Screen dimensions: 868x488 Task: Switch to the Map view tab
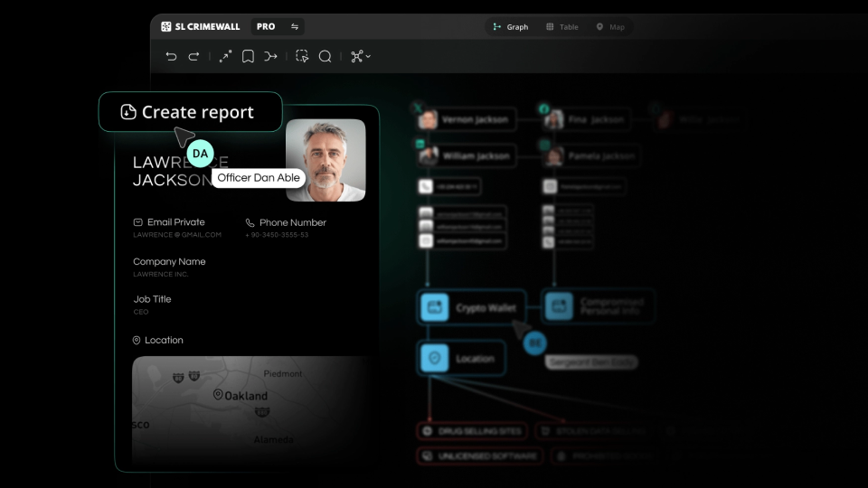pyautogui.click(x=610, y=26)
